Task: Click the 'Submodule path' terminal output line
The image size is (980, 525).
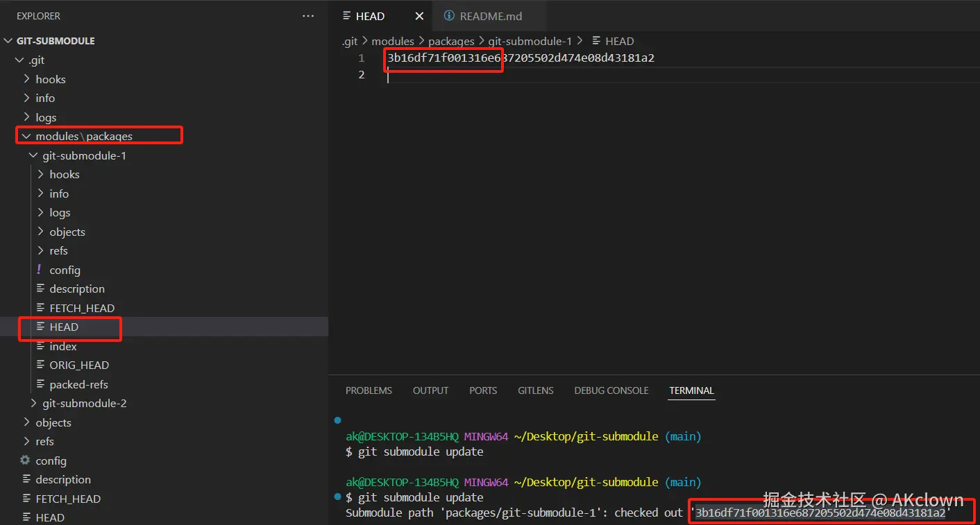Action: [x=648, y=513]
